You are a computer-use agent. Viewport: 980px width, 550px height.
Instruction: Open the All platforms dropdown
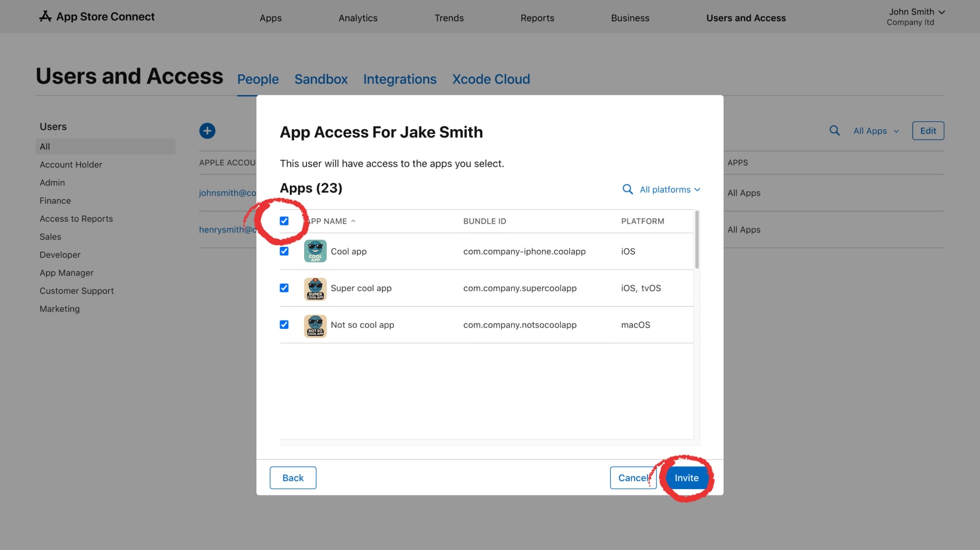click(x=670, y=190)
